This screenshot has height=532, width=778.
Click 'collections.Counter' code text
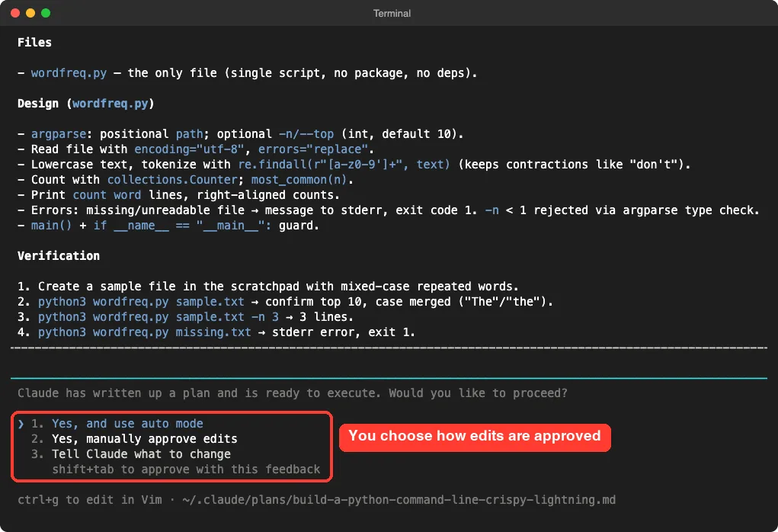tap(172, 180)
